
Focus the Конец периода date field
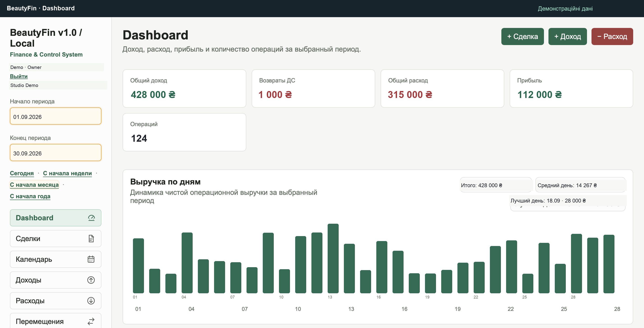point(55,153)
